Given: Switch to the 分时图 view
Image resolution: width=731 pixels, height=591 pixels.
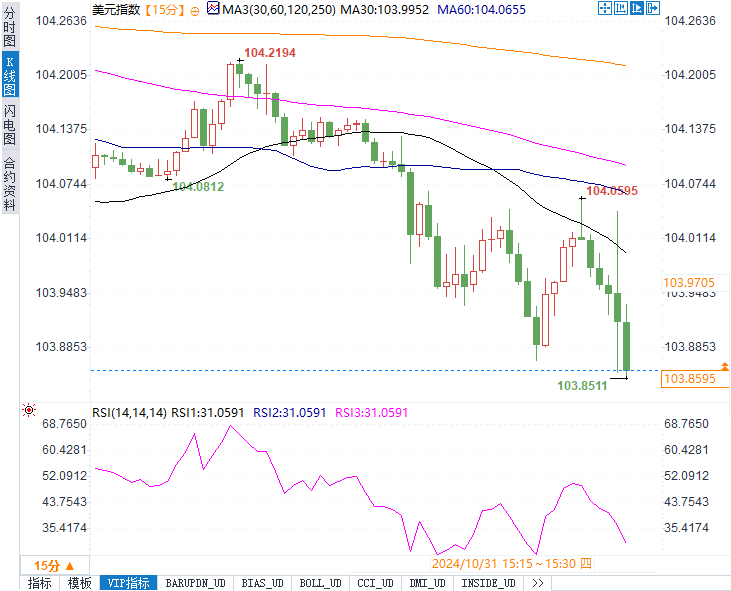Looking at the screenshot, I should [x=9, y=26].
